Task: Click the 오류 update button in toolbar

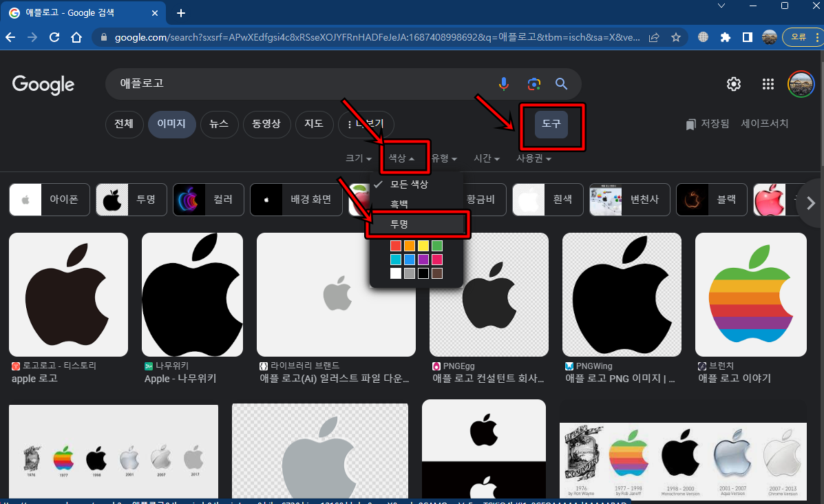Action: point(801,37)
